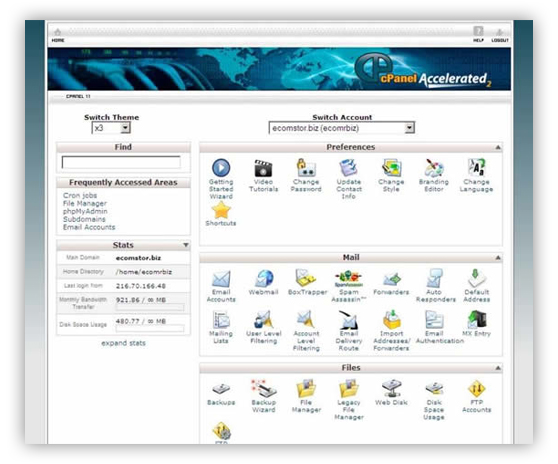
Task: Open the Disk Space Usage icon
Action: point(434,389)
